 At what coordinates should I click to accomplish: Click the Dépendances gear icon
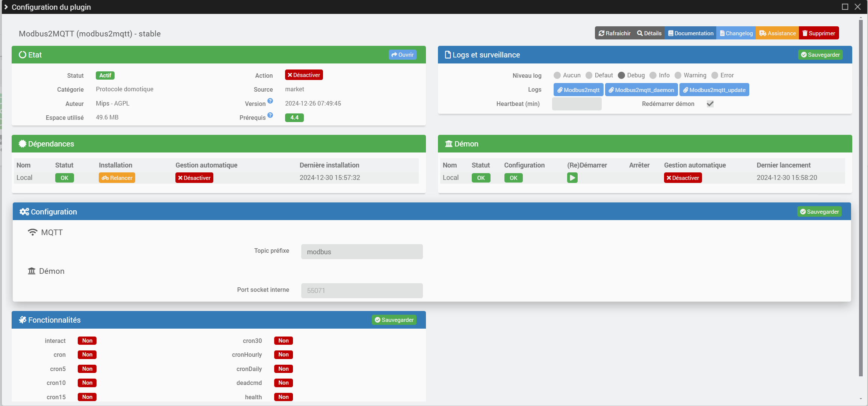point(23,144)
